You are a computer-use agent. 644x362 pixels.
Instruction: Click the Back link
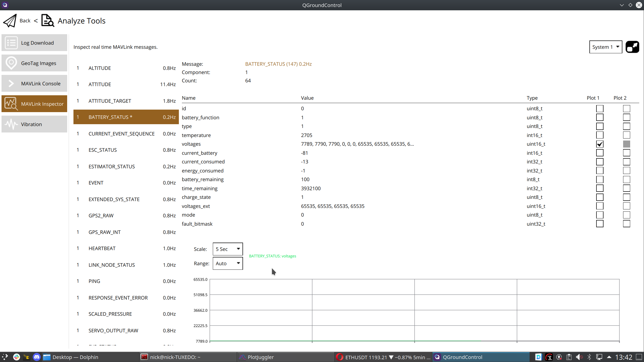click(x=25, y=21)
